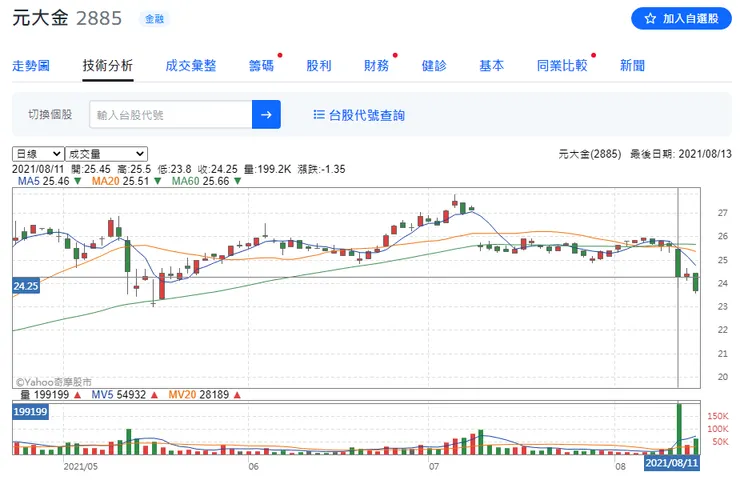Open the 財務 tab
The width and height of the screenshot is (740, 480).
tap(377, 66)
